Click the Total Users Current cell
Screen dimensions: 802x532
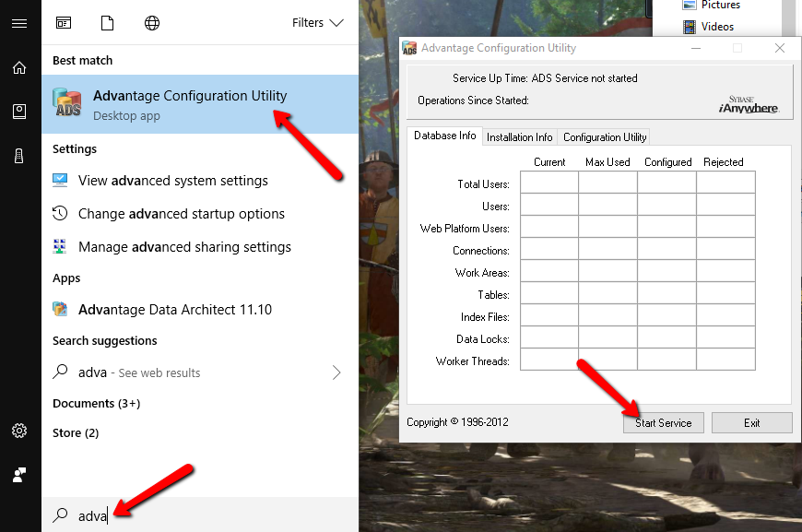click(x=549, y=183)
